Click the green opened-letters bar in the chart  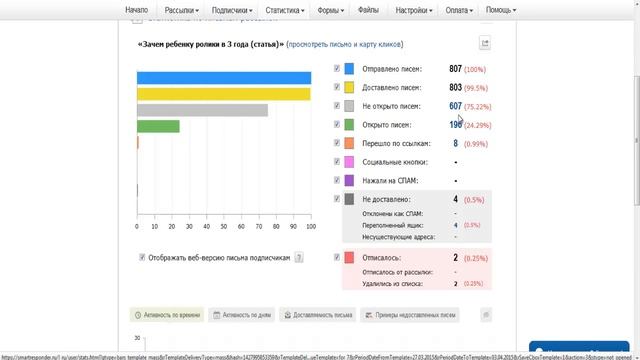pyautogui.click(x=158, y=126)
